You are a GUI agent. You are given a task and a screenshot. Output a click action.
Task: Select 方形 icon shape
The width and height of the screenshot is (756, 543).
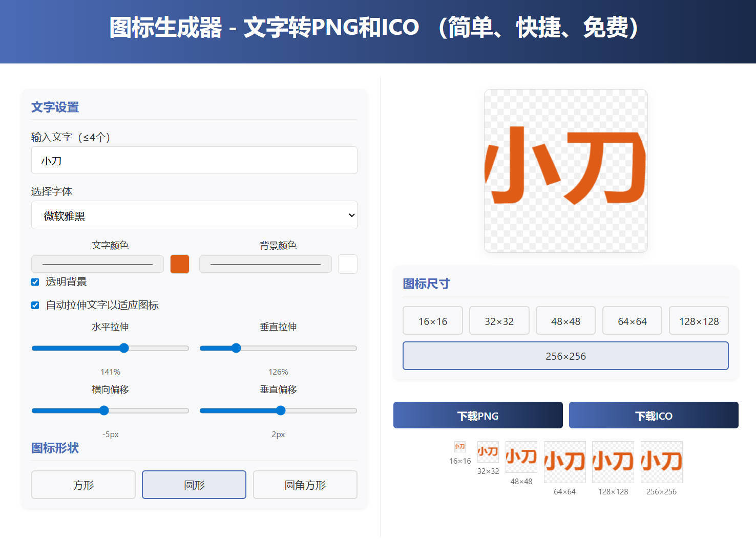tap(83, 485)
